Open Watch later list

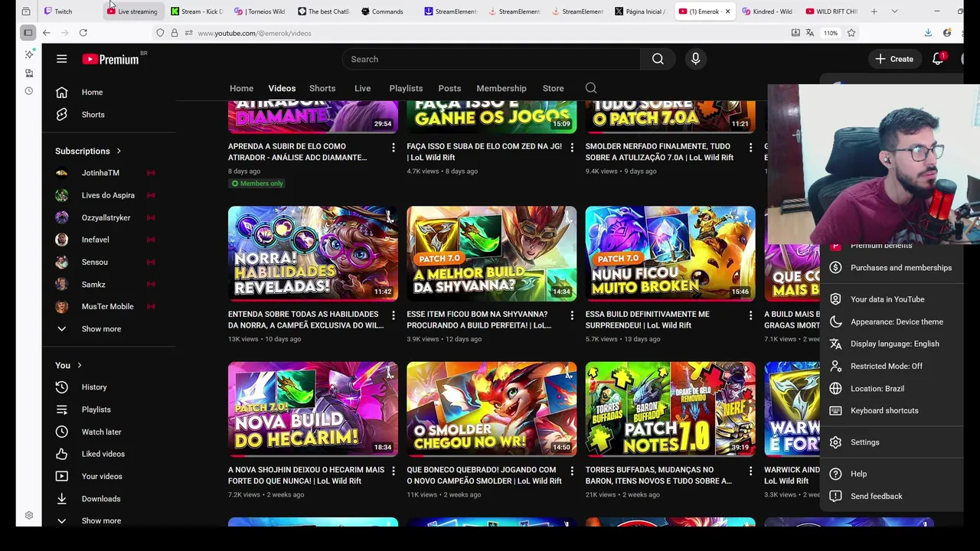click(x=109, y=432)
